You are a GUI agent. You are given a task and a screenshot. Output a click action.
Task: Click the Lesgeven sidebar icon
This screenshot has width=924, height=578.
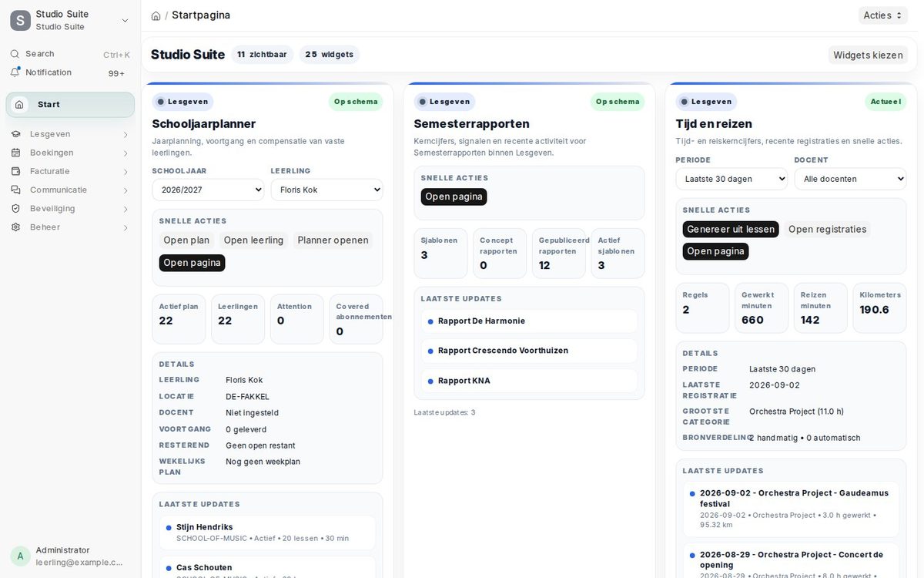pyautogui.click(x=15, y=134)
